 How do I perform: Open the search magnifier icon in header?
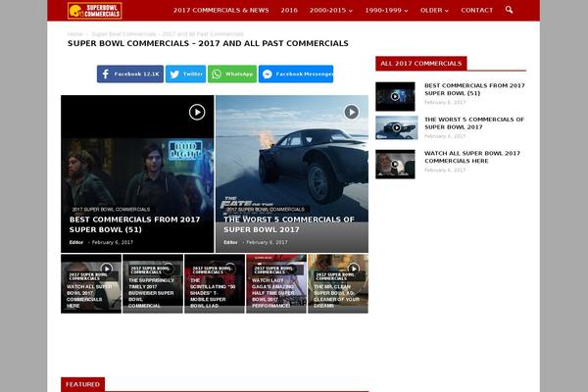click(509, 10)
